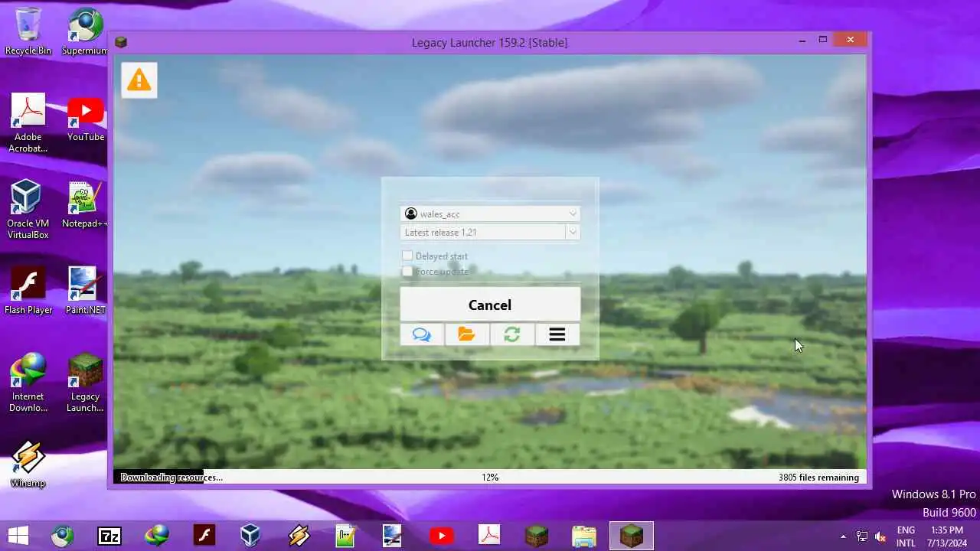Select the Adobe Acrobat desktop shortcut
This screenshot has height=551, width=980.
28,124
